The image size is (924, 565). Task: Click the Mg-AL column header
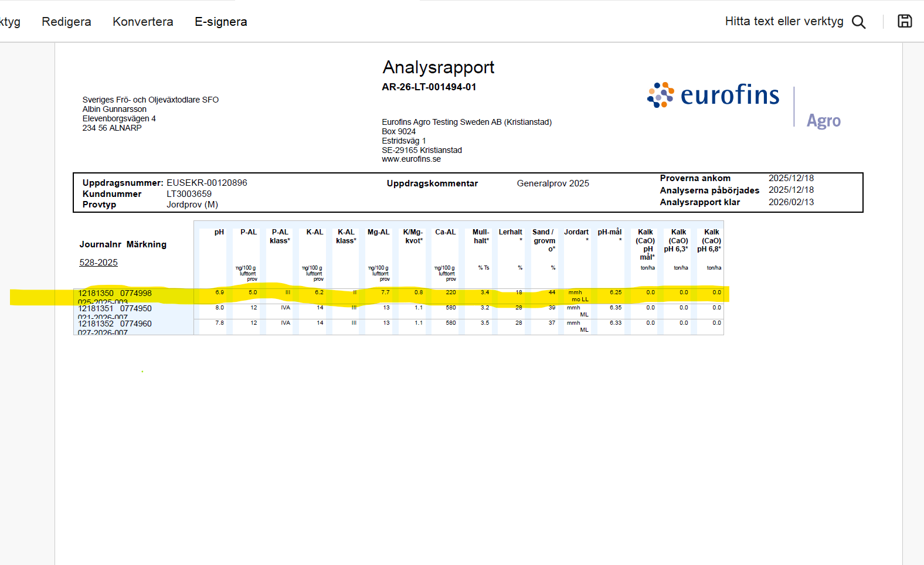(x=378, y=232)
